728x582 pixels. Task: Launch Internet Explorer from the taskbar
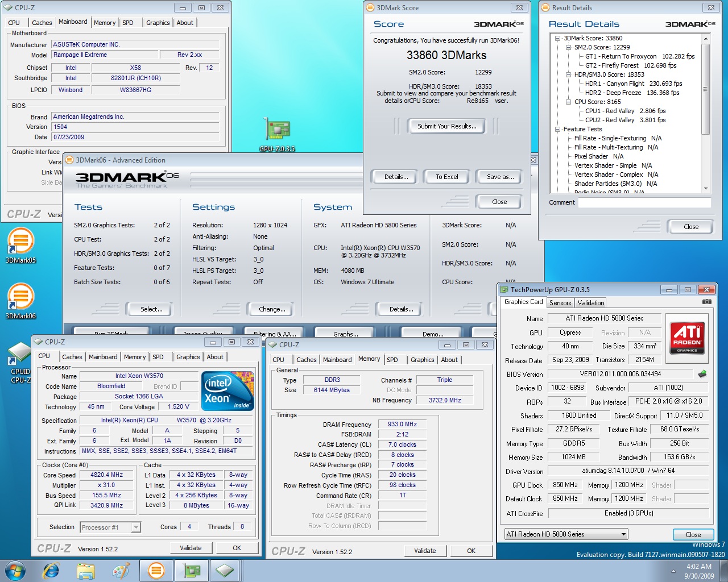pyautogui.click(x=51, y=571)
